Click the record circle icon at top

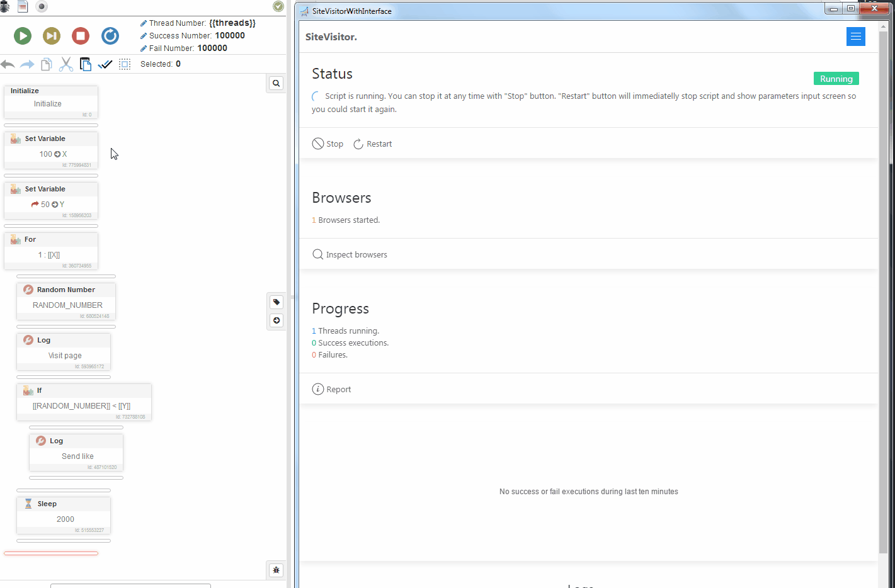pos(42,6)
